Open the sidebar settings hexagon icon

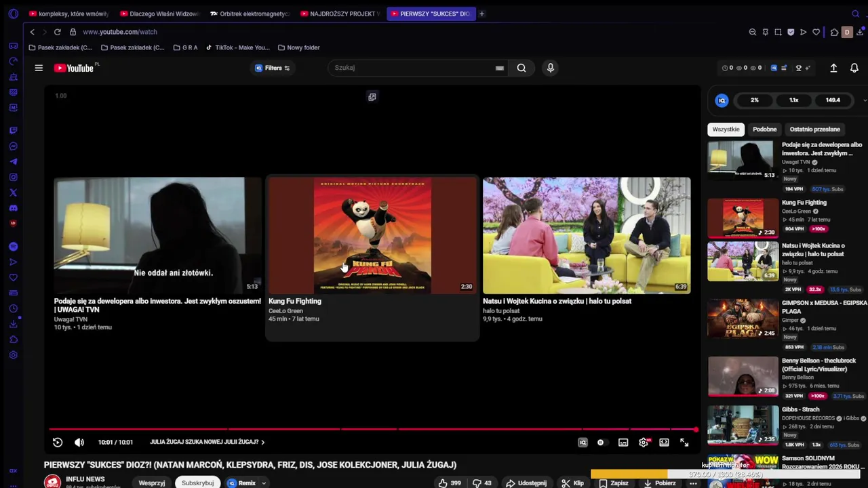coord(13,355)
